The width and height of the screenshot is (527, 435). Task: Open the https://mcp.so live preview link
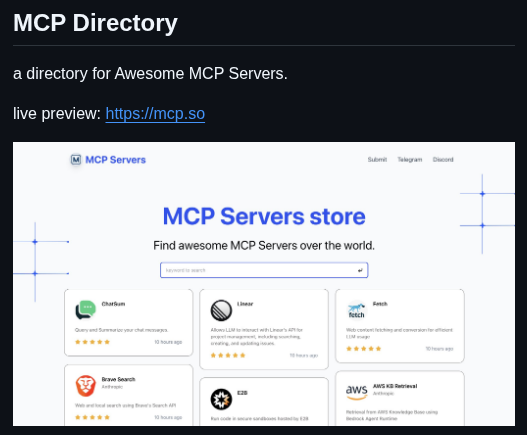155,114
